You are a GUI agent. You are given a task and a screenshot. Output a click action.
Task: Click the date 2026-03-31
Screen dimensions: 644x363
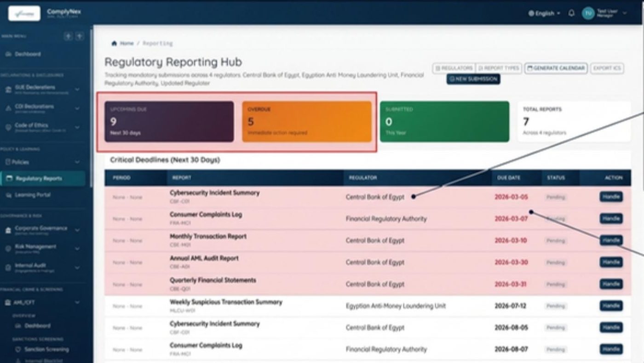pos(511,284)
